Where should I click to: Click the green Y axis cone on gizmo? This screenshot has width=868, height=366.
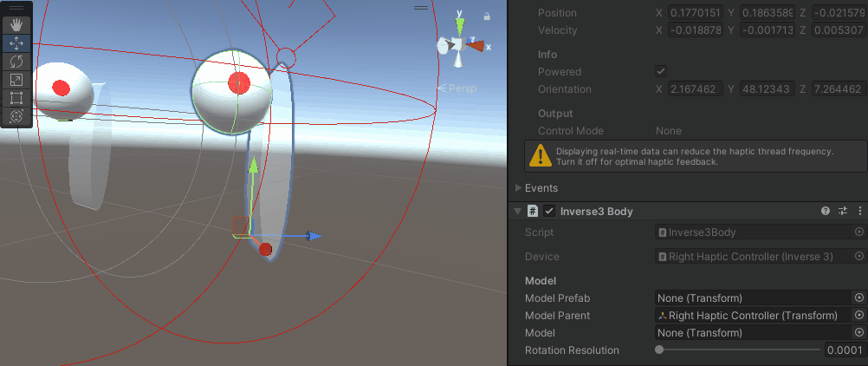[459, 25]
